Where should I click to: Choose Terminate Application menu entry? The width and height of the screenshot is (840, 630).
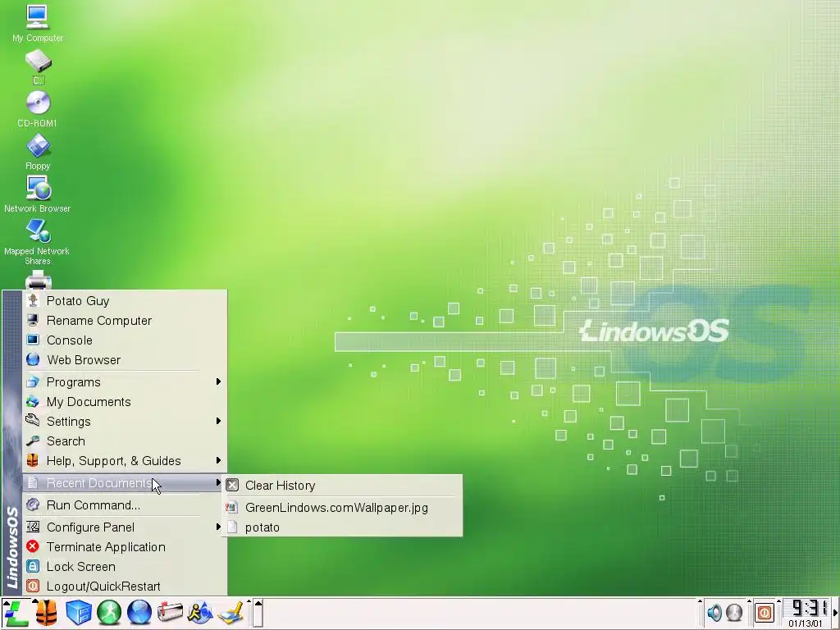[125, 547]
